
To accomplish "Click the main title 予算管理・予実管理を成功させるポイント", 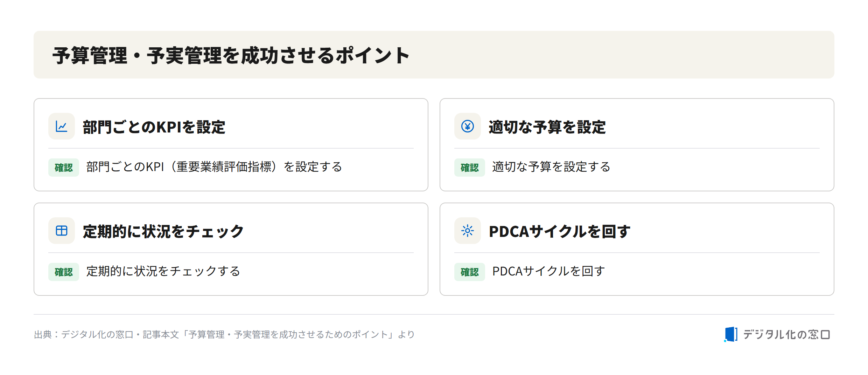I will pyautogui.click(x=231, y=55).
